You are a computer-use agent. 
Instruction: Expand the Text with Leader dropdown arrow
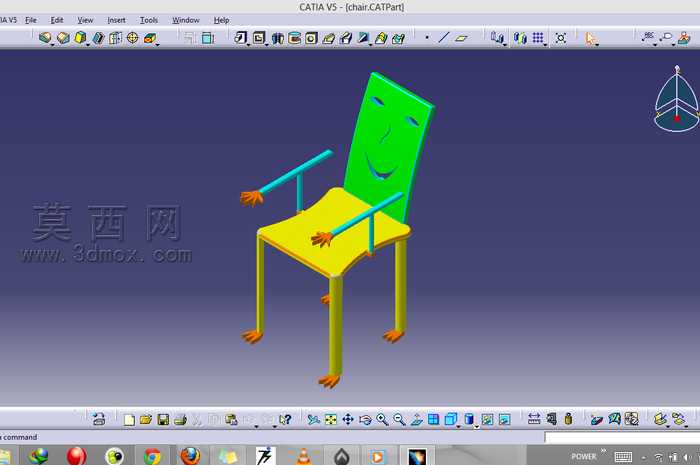click(x=655, y=45)
